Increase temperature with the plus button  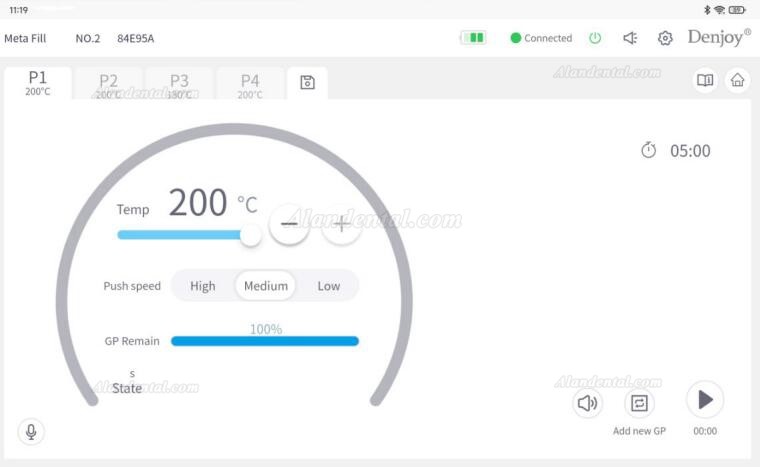pos(342,224)
